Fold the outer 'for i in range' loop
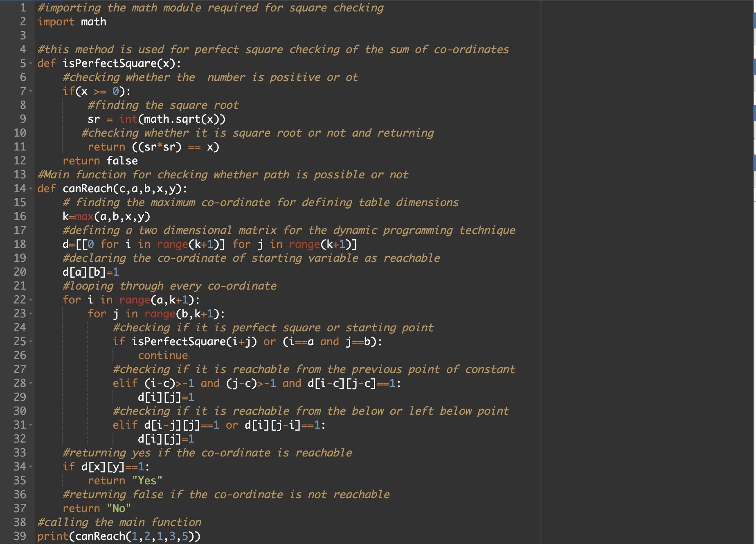 31,300
